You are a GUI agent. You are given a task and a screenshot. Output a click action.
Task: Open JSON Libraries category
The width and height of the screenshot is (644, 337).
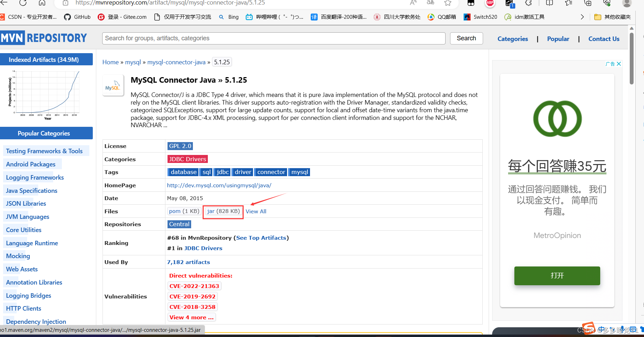(26, 204)
